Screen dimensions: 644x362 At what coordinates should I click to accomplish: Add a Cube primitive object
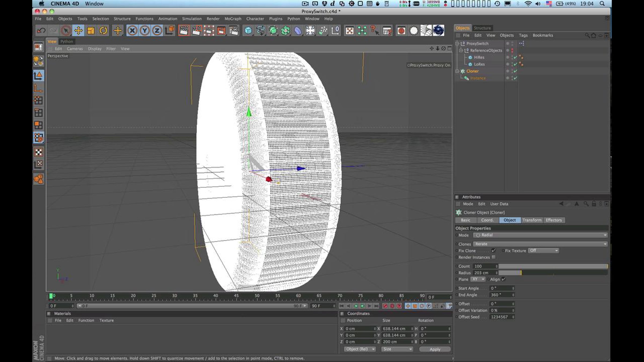pyautogui.click(x=248, y=31)
